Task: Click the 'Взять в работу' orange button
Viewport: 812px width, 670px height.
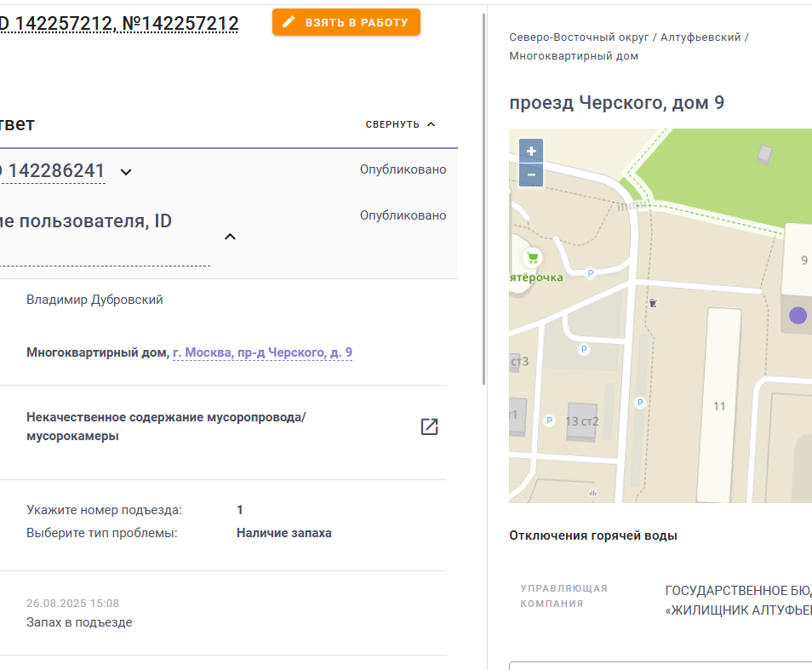Action: 346,22
